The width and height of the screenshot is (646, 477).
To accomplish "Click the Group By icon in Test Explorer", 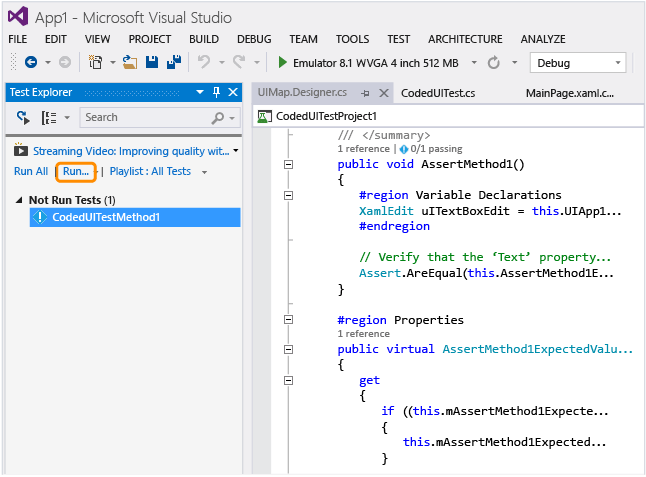I will click(x=49, y=118).
